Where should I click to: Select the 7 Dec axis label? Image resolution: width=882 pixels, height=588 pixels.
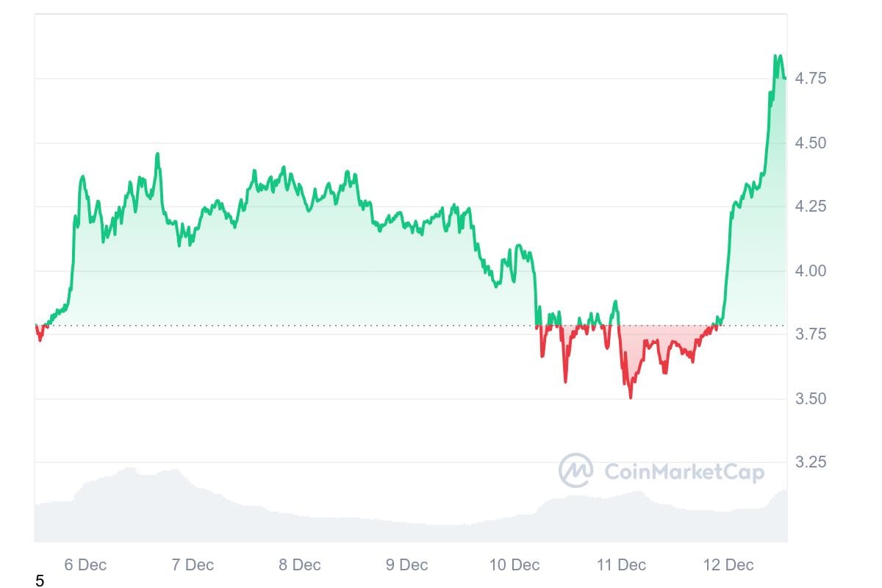(193, 564)
